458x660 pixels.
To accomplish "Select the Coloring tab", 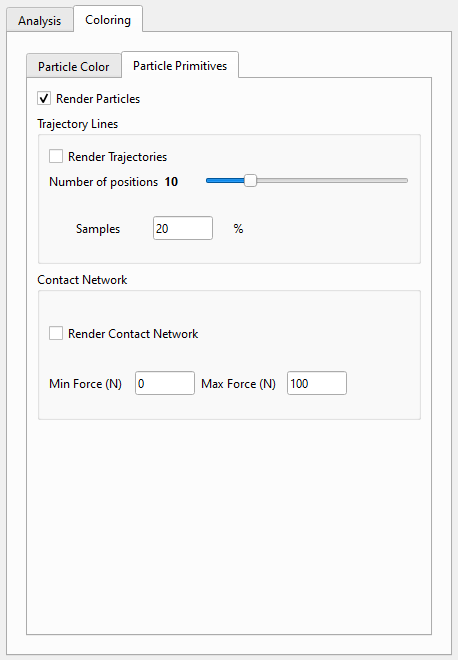I will [108, 20].
